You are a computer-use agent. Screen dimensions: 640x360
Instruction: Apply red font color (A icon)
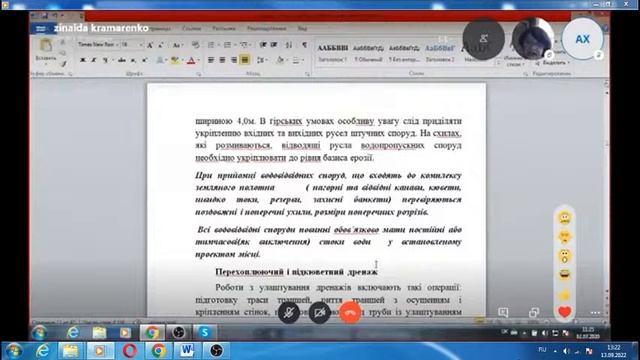(191, 60)
